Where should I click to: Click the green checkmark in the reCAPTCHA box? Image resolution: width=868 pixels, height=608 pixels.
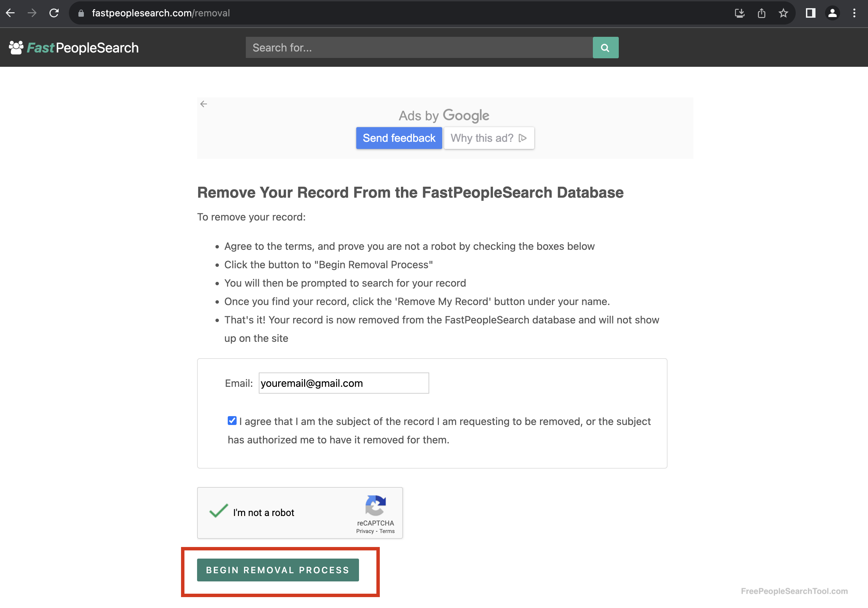(x=219, y=511)
